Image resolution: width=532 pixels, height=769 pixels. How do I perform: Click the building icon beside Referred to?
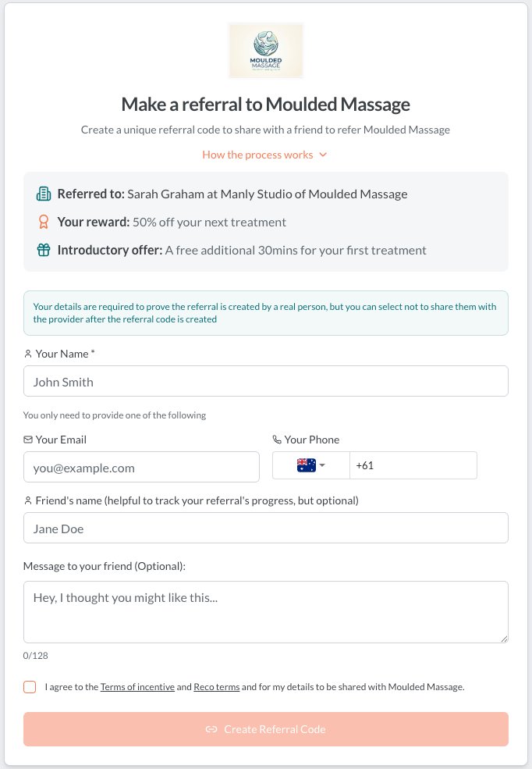(44, 194)
